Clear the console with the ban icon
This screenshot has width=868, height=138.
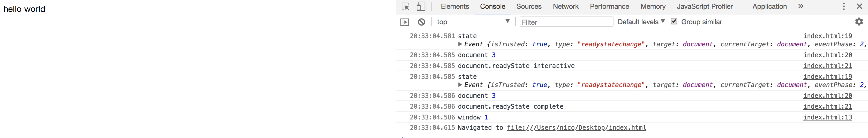click(421, 22)
